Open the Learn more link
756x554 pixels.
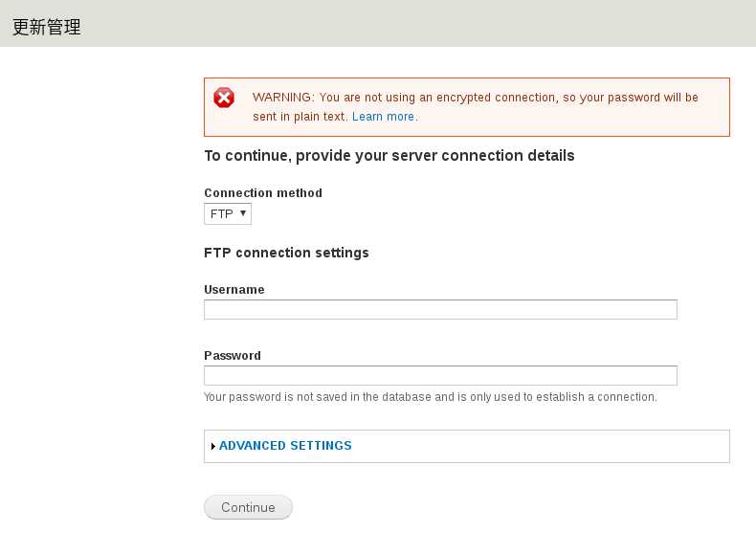(x=383, y=117)
